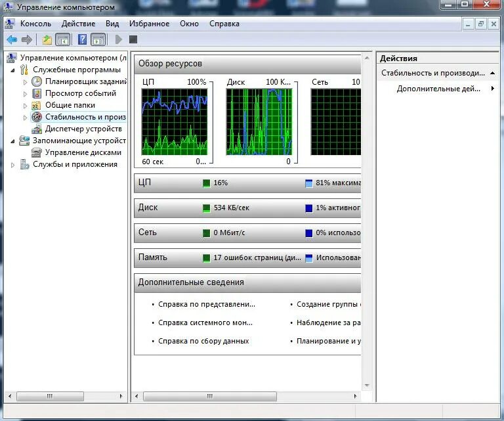The width and height of the screenshot is (504, 421).
Task: Collapse the Запоминающие устройства node
Action: pyautogui.click(x=12, y=141)
